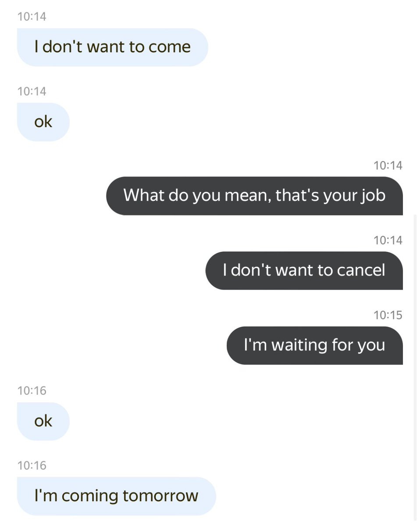Click the 10:14 timestamp above the first "ok"
The height and width of the screenshot is (526, 420).
32,91
